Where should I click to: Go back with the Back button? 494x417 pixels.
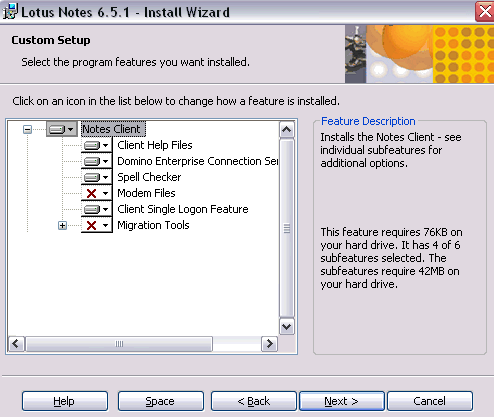pos(254,401)
